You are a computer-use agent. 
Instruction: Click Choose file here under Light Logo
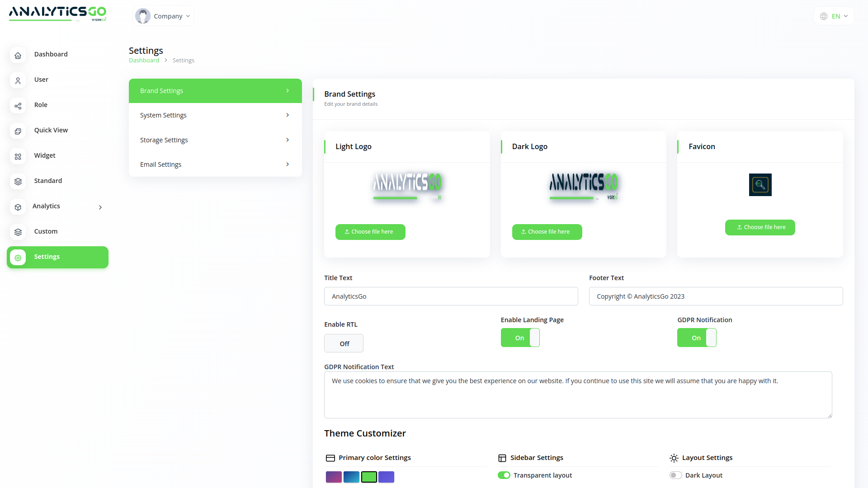click(370, 232)
